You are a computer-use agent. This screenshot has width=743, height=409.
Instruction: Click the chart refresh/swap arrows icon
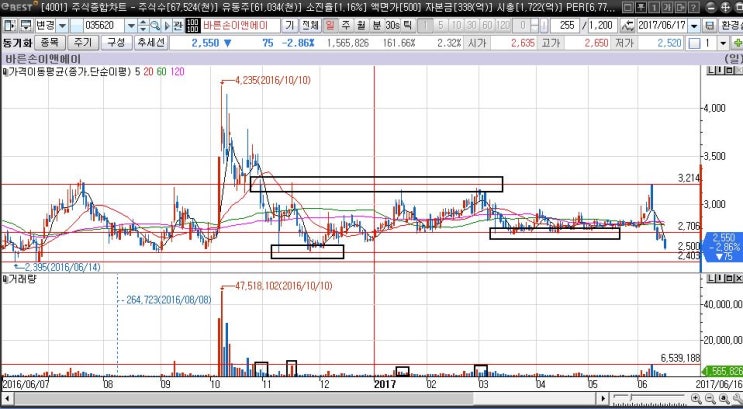click(628, 25)
